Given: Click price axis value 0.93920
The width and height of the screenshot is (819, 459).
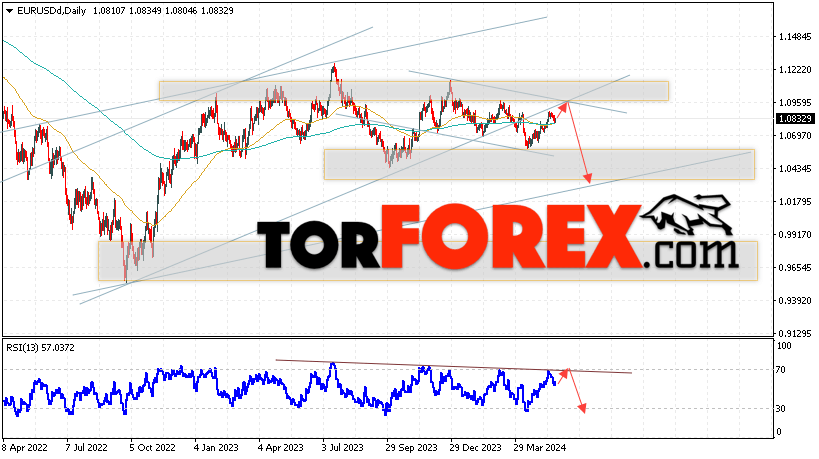Looking at the screenshot, I should tap(795, 300).
